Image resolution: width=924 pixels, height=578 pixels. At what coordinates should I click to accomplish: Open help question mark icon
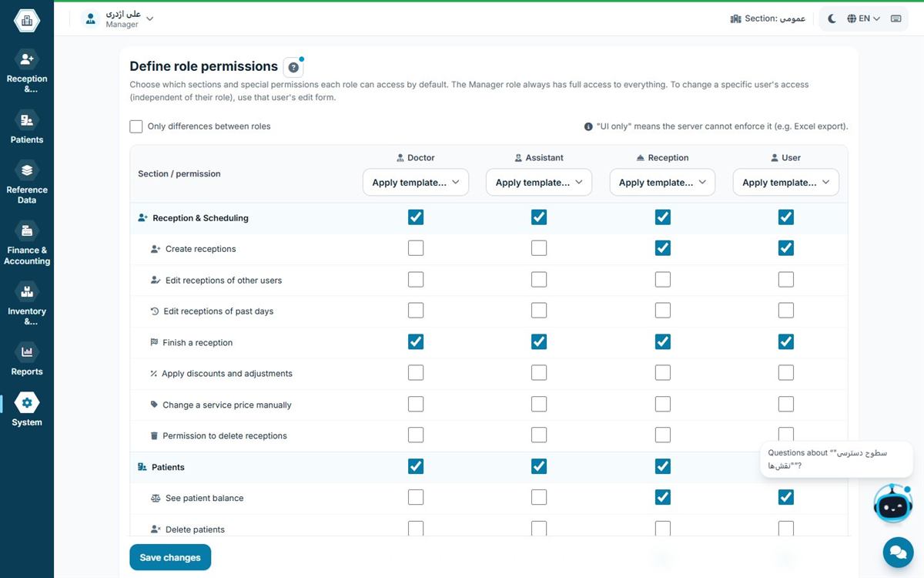click(x=293, y=67)
